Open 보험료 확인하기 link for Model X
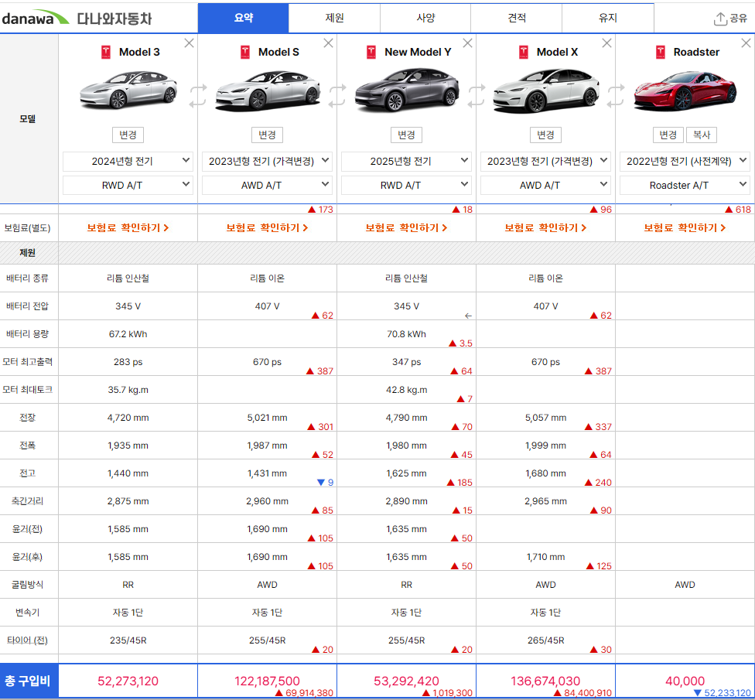The height and width of the screenshot is (700, 755). click(x=545, y=227)
